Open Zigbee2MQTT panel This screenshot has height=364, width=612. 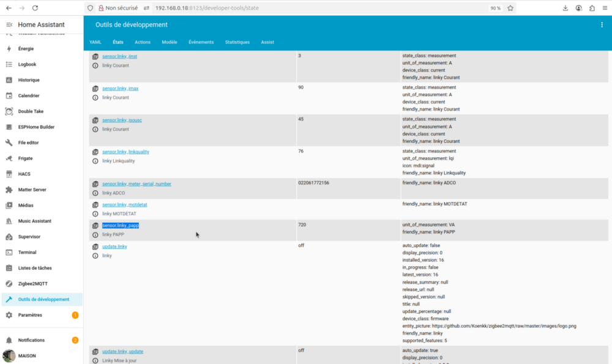pyautogui.click(x=42, y=284)
